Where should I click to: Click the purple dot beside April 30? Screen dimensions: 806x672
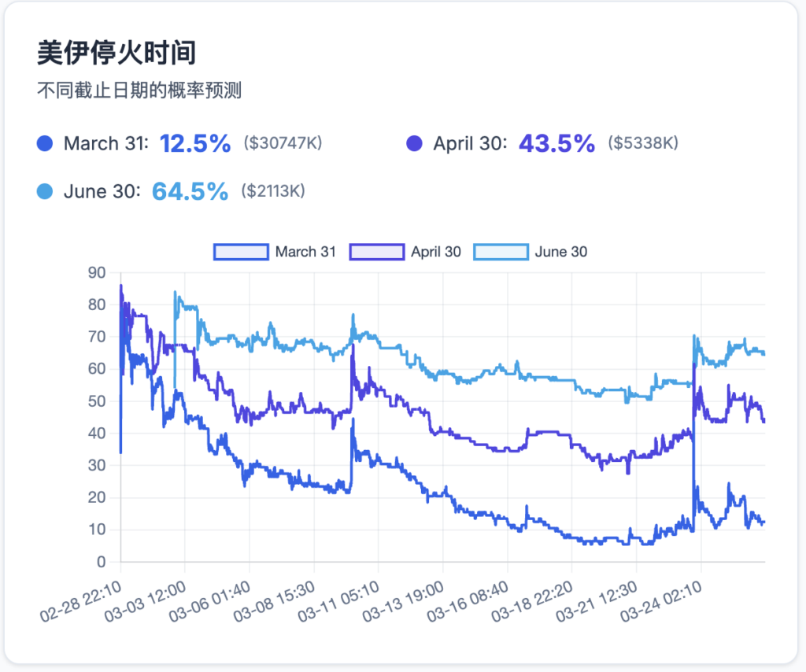pos(414,144)
